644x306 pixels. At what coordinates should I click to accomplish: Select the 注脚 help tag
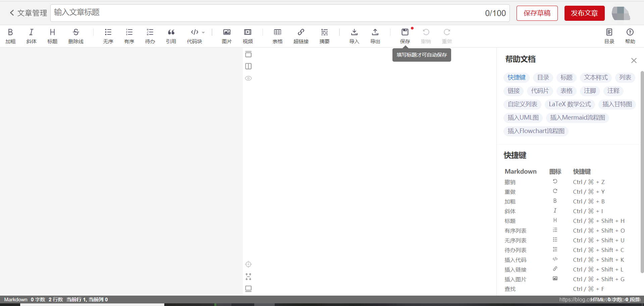point(590,91)
